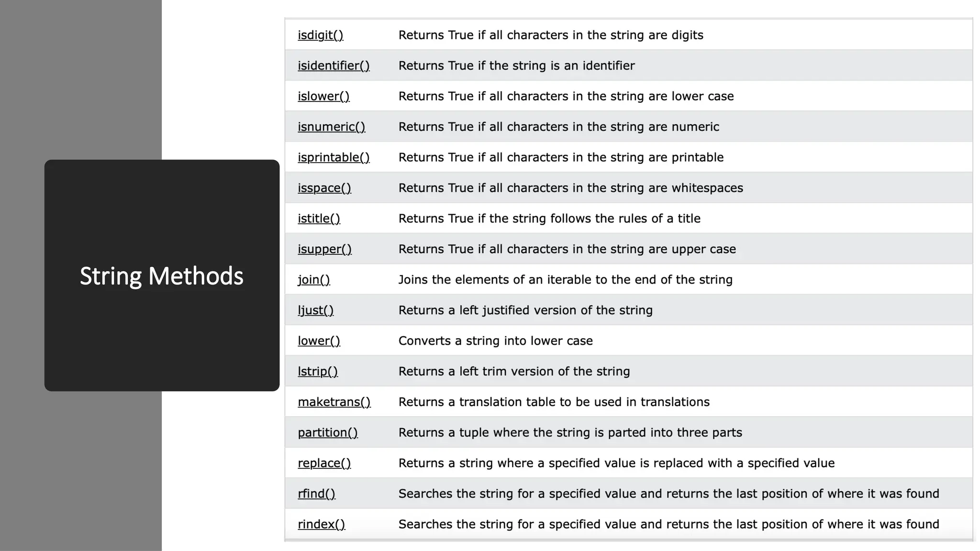Click text 'follows the rules of a title'
The image size is (980, 551).
tap(625, 219)
